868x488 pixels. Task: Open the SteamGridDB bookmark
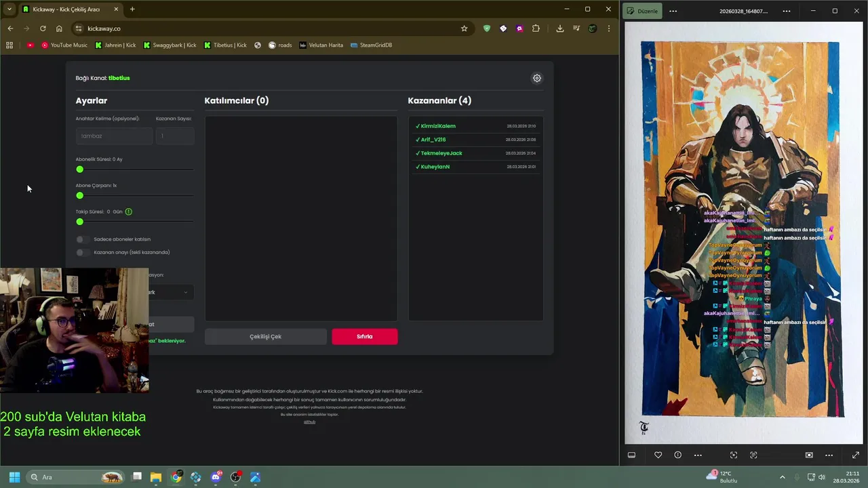click(x=371, y=45)
